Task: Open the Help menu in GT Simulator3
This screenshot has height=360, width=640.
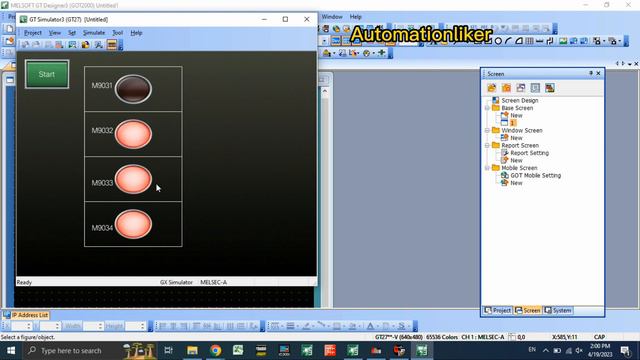Action: [136, 33]
